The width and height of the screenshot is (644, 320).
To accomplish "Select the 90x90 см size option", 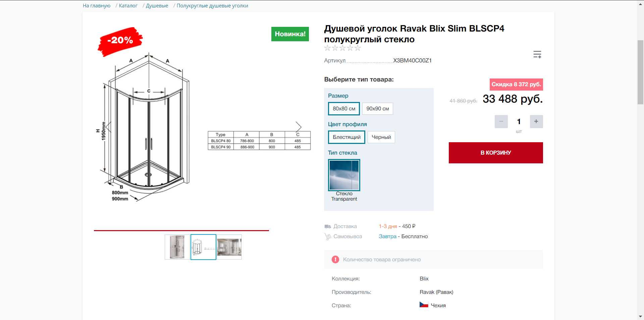I will [x=378, y=109].
